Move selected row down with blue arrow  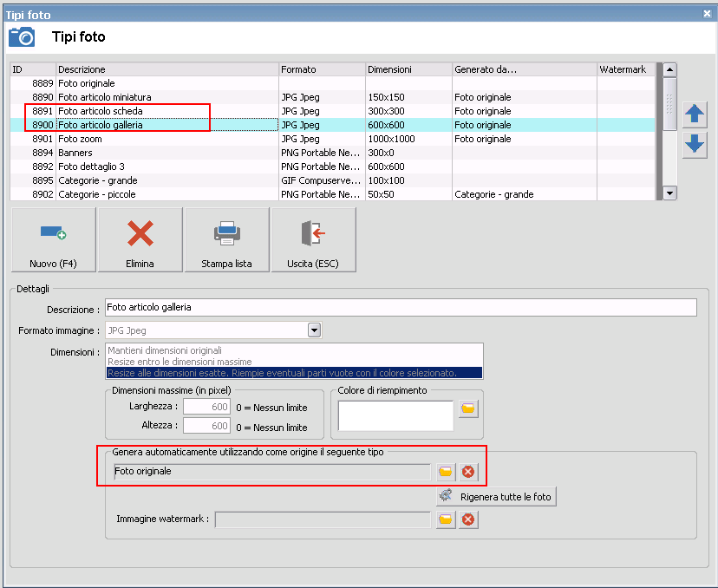coord(695,144)
